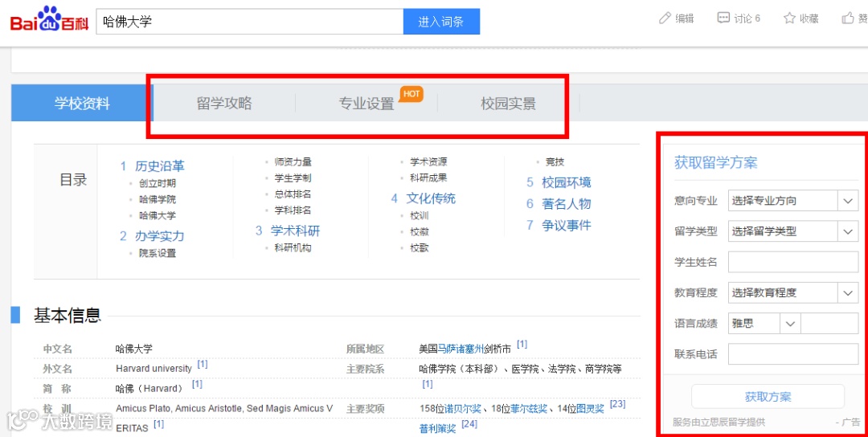This screenshot has height=437, width=868.
Task: Open 留学类型 dropdown
Action: point(792,231)
